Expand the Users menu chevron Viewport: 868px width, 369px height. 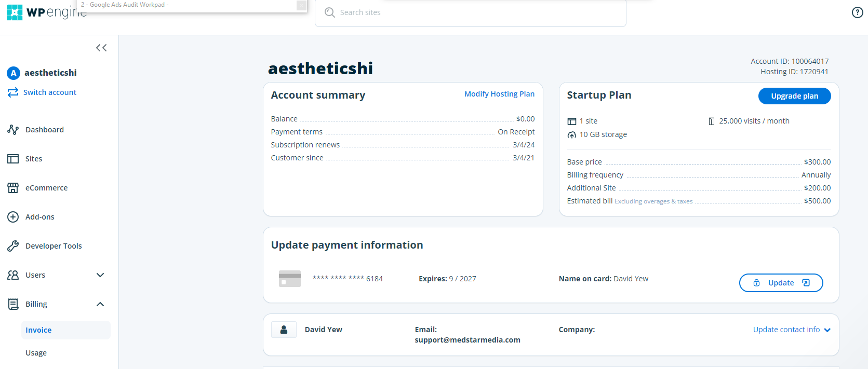[x=100, y=275]
